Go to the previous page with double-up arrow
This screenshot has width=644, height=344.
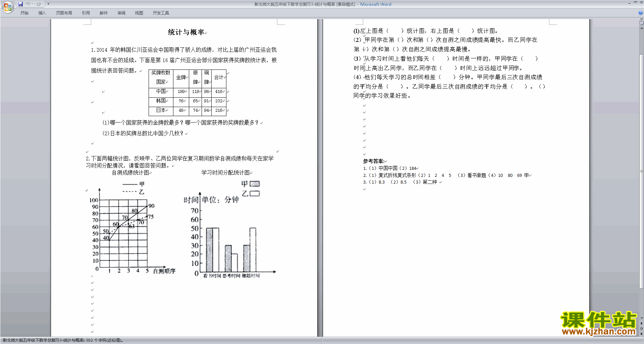[x=641, y=323]
